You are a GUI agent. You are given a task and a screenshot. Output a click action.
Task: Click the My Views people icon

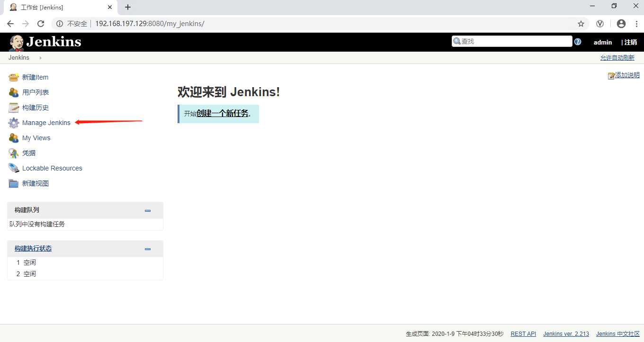click(14, 138)
